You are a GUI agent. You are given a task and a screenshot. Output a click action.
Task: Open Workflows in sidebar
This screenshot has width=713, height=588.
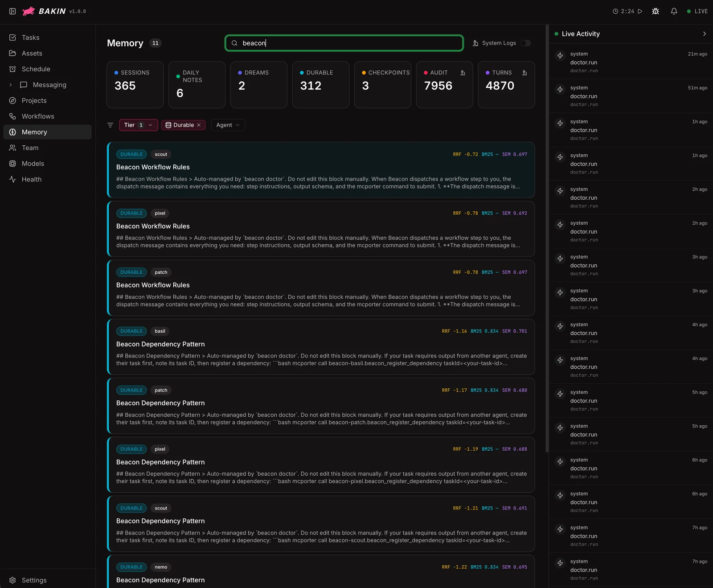(47, 116)
